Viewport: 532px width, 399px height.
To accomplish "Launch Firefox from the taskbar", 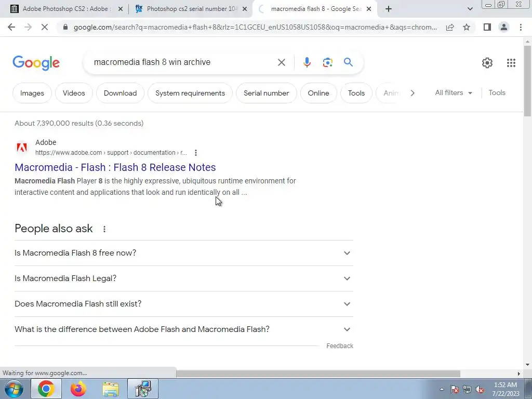I will 78,389.
